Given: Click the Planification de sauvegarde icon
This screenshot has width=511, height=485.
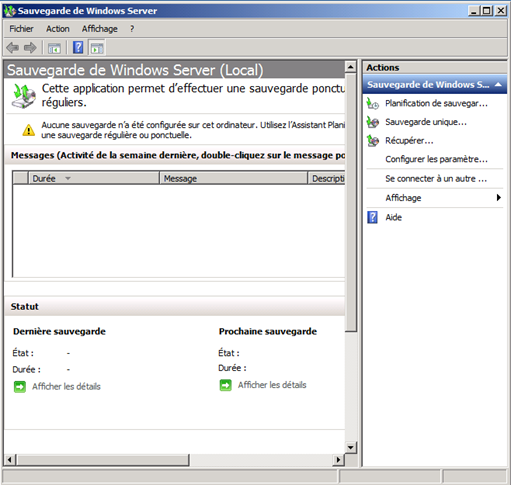Looking at the screenshot, I should (373, 104).
